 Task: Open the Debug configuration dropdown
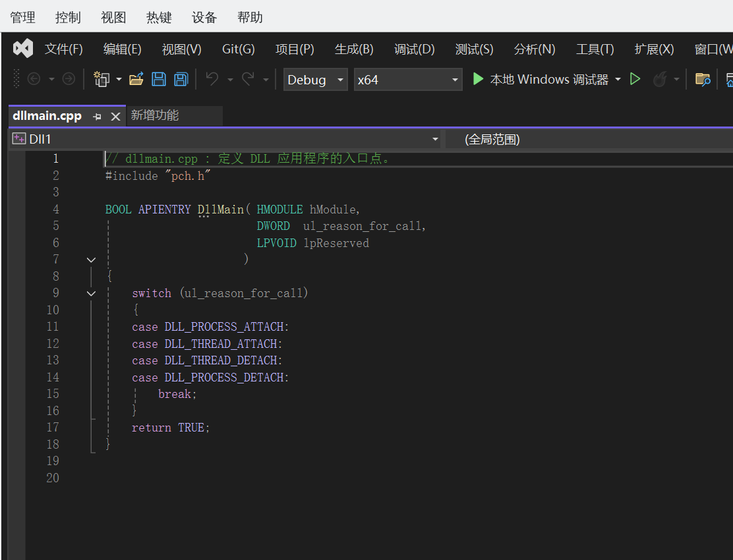coord(315,80)
